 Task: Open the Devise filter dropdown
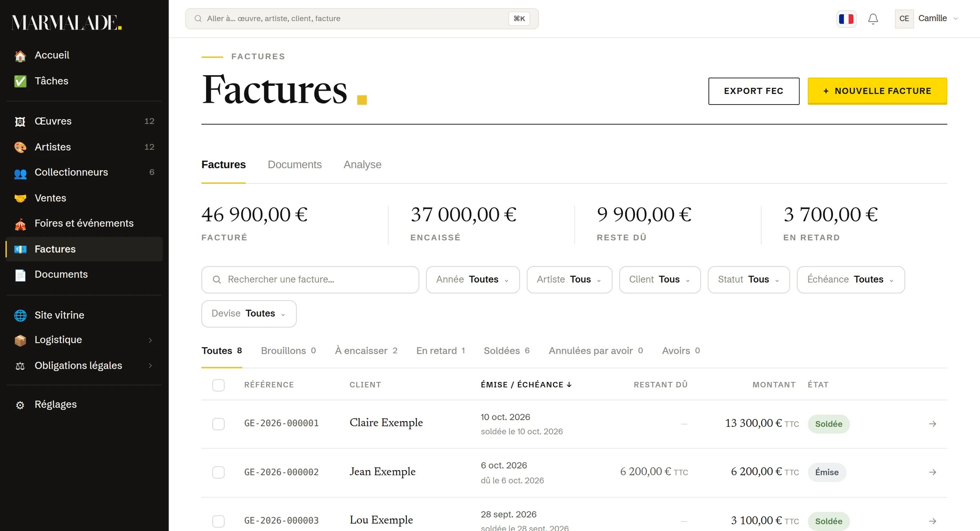pyautogui.click(x=249, y=314)
